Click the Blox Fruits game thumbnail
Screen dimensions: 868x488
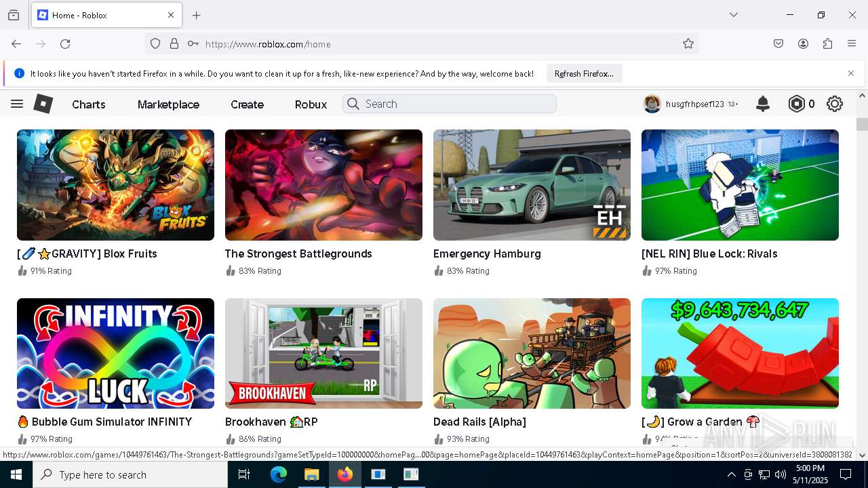click(115, 185)
